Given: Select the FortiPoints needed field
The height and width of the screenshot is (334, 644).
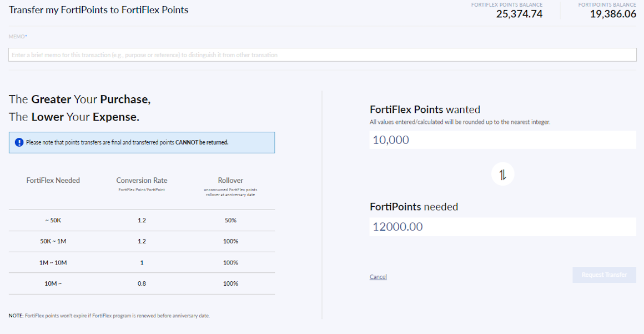Looking at the screenshot, I should tap(502, 227).
